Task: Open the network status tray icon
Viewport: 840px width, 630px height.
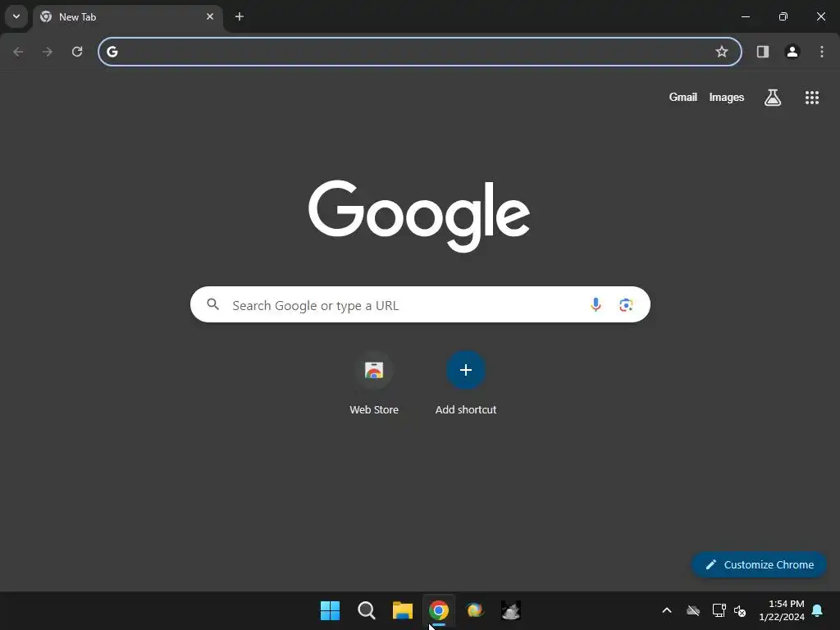Action: (x=719, y=610)
